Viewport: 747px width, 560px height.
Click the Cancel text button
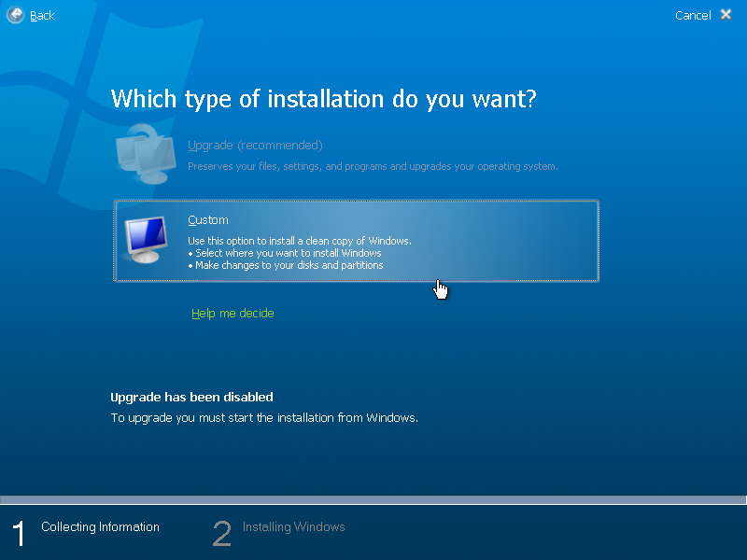(693, 16)
